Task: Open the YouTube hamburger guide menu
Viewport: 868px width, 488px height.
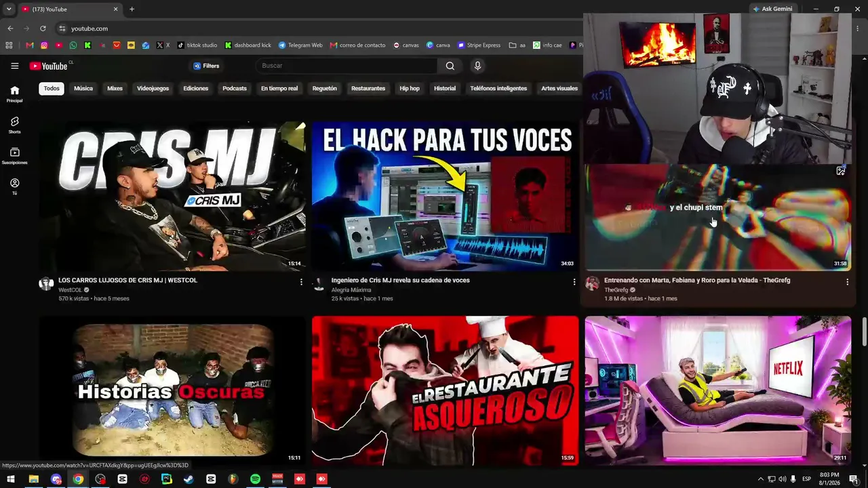Action: 14,66
